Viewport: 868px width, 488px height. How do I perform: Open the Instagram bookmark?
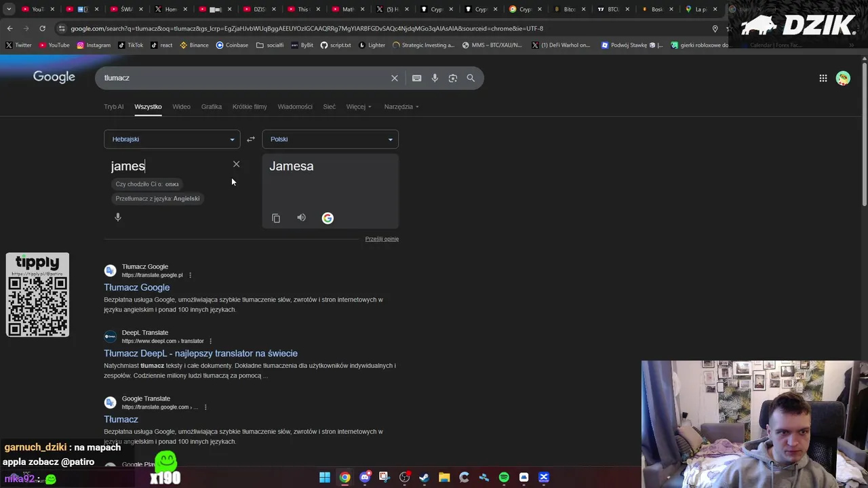pyautogui.click(x=94, y=45)
